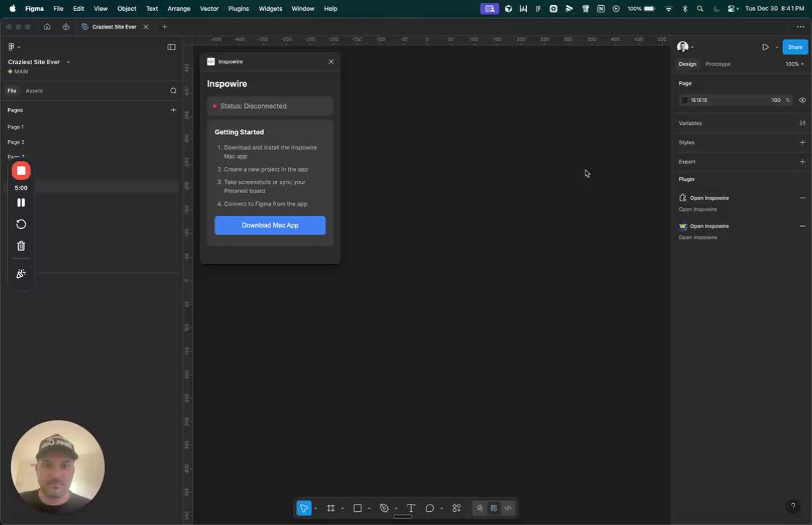The width and height of the screenshot is (812, 525).
Task: Close the Craziest Site Ever tab
Action: pos(146,27)
